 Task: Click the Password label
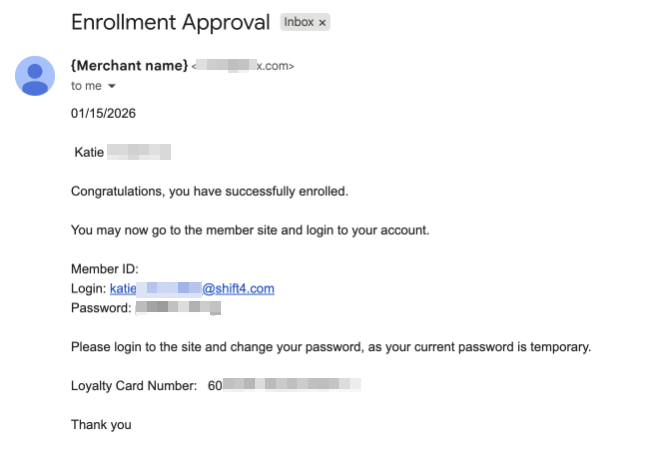click(x=100, y=308)
